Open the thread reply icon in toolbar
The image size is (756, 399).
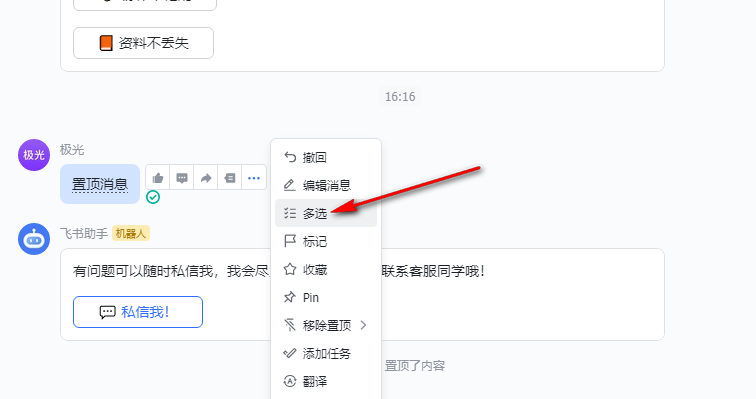coord(230,178)
